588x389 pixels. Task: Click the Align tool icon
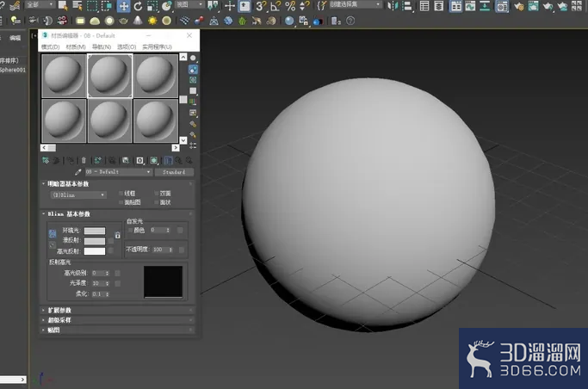click(407, 6)
